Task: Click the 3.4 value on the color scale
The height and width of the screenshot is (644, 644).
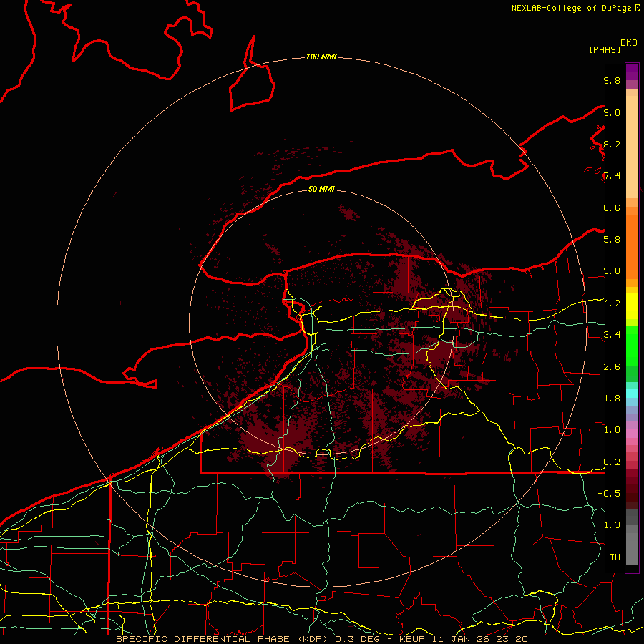Action: 612,334
